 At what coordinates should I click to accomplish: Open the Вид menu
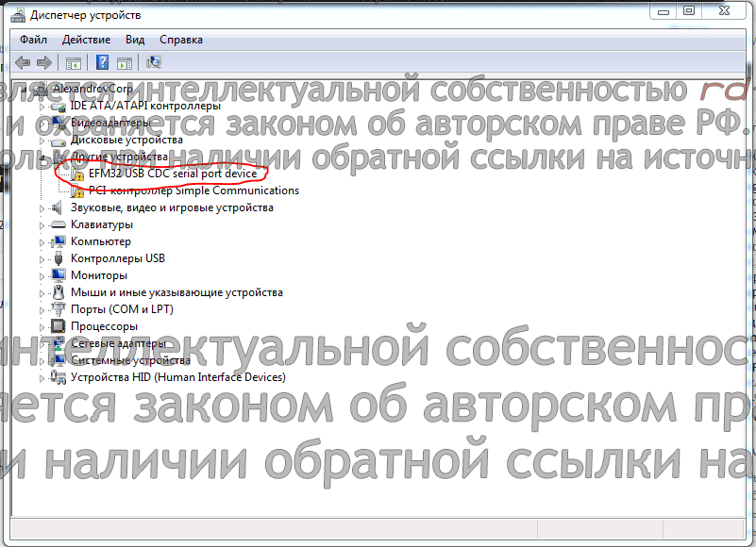pyautogui.click(x=135, y=40)
